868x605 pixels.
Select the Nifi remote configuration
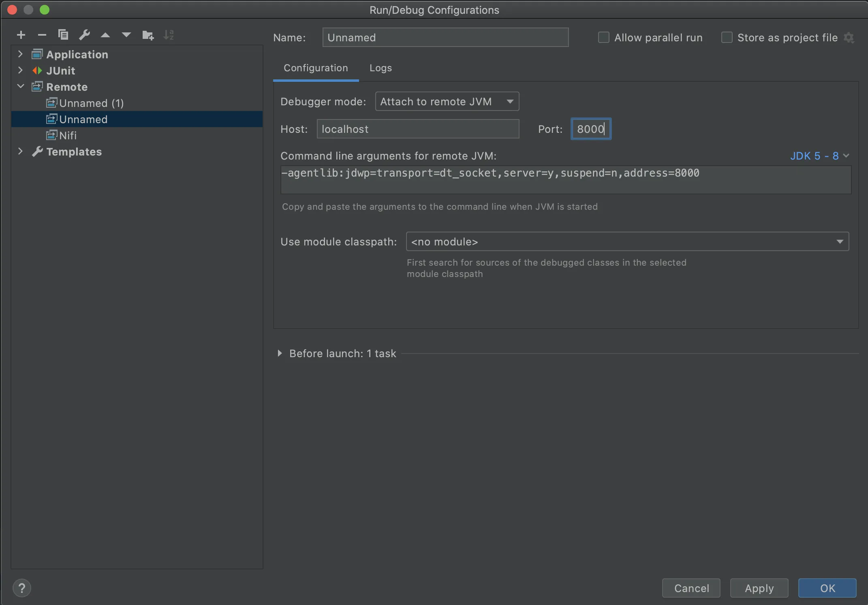[68, 136]
